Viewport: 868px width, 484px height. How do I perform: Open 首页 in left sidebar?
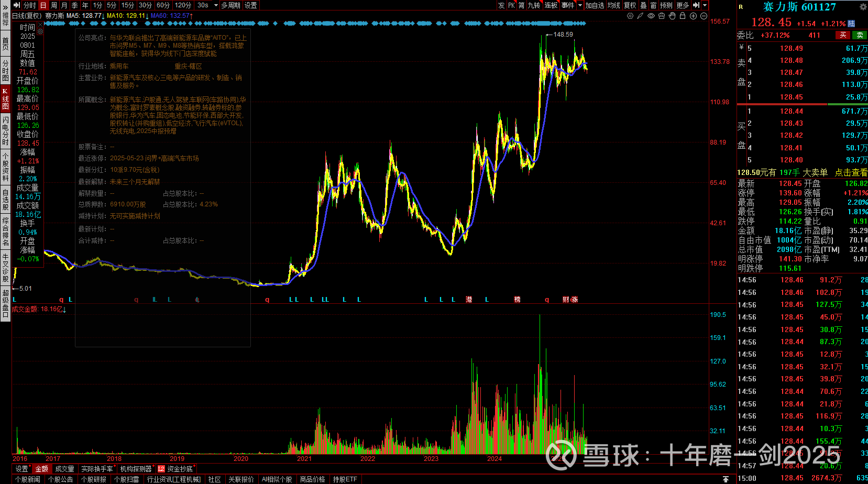[5, 43]
